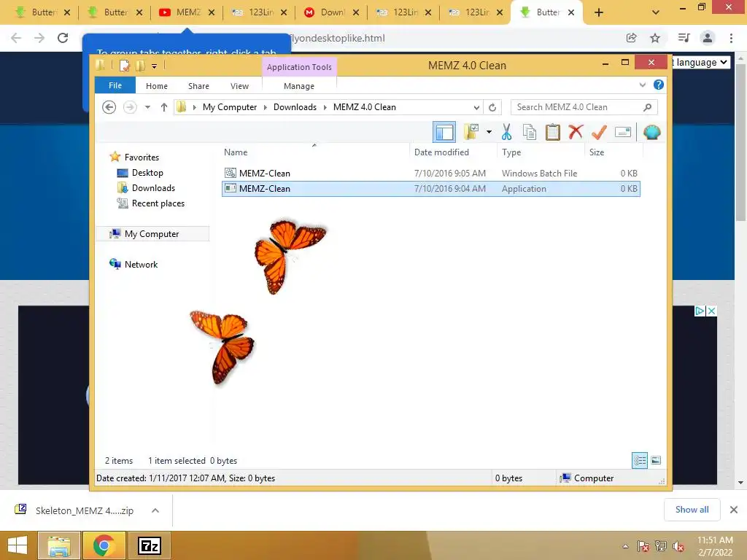Viewport: 747px width, 560px height.
Task: Click the Application Tools contextual tab
Action: pyautogui.click(x=299, y=66)
